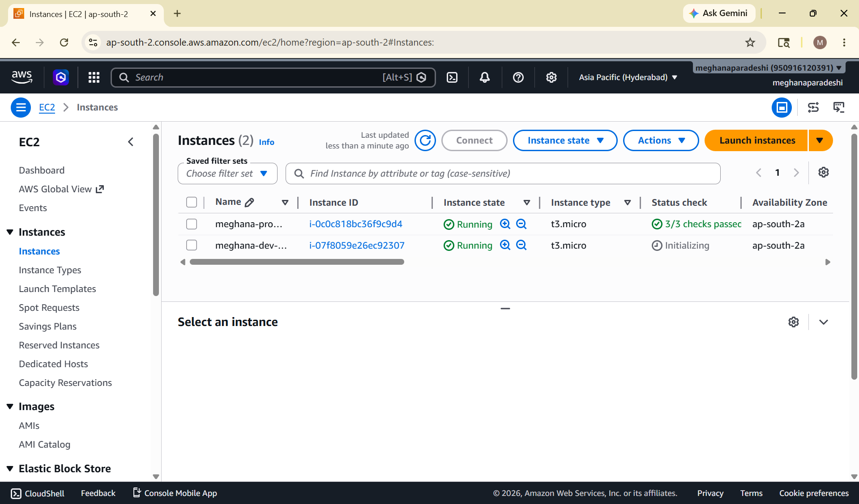This screenshot has width=859, height=504.
Task: Reload the browser page
Action: (64, 42)
